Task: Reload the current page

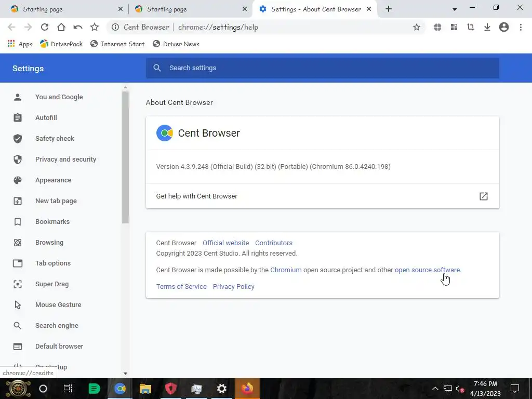Action: [x=45, y=27]
